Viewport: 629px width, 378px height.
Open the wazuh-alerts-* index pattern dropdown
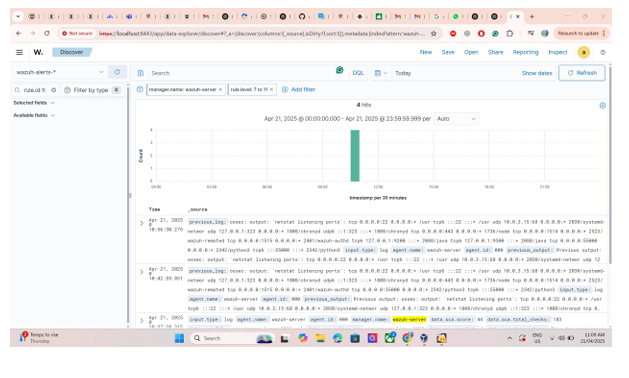[59, 72]
